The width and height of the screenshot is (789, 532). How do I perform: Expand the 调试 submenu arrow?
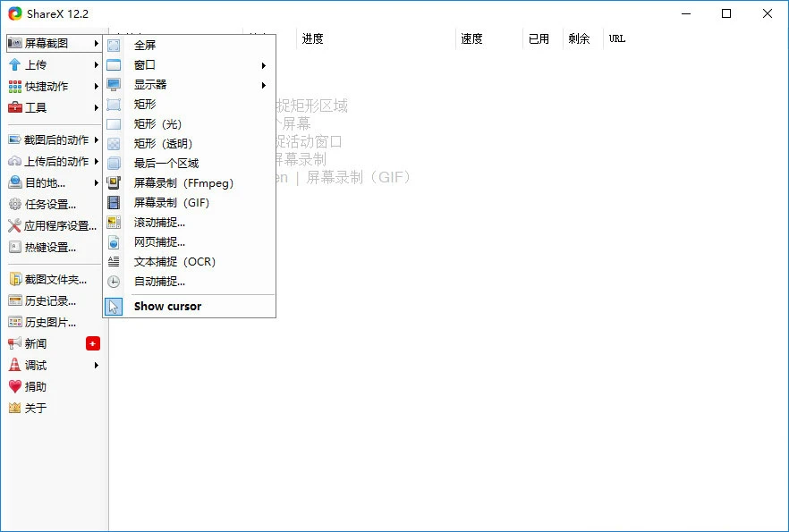96,365
